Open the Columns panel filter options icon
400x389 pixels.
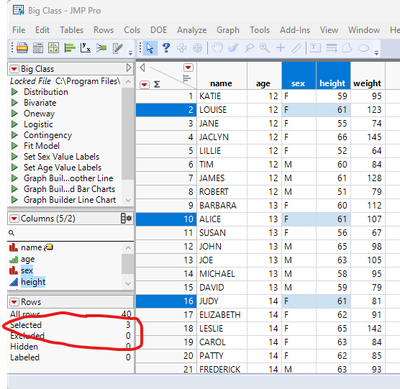coord(126,218)
